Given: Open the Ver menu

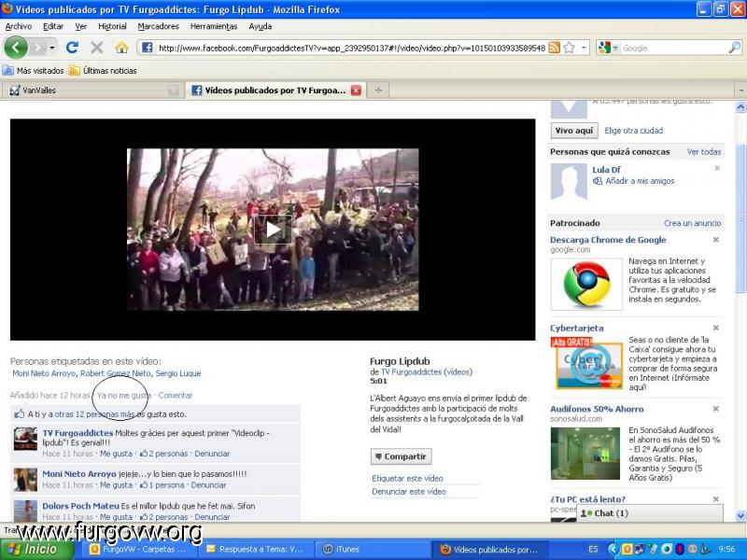Looking at the screenshot, I should point(81,27).
